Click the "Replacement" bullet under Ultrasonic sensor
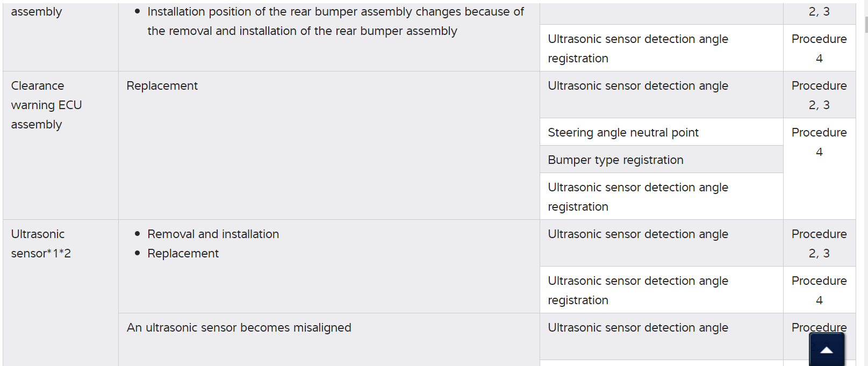 pos(183,254)
